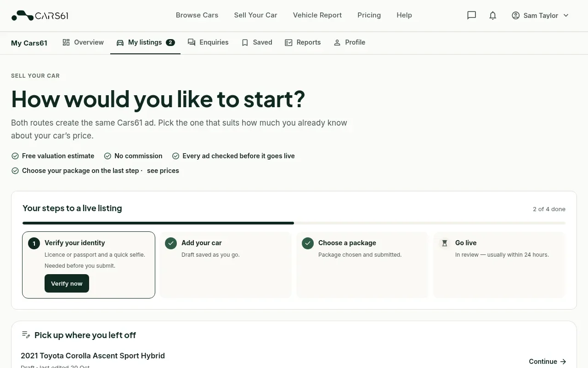Click the Enquiries speech bubbles icon
Screen dimensions: 588x368
click(192, 42)
